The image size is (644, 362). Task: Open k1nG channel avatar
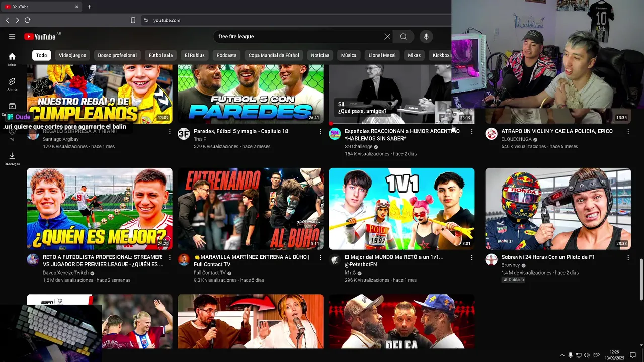point(335,260)
